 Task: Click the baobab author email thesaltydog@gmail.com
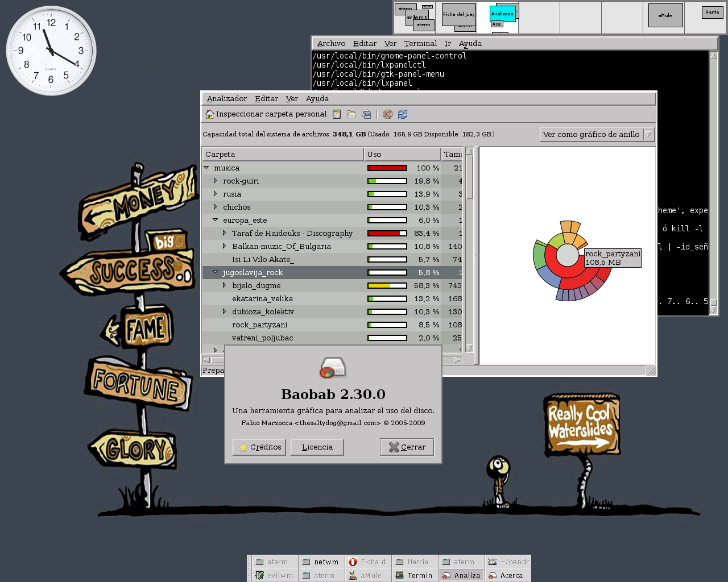click(x=337, y=423)
